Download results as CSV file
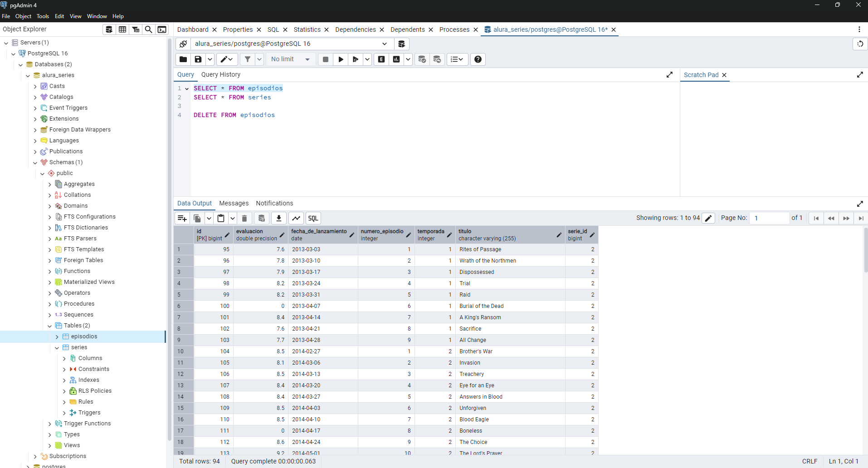Screen dimensions: 868x468 pyautogui.click(x=279, y=218)
